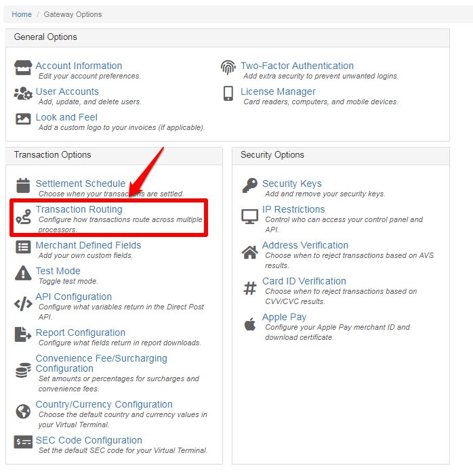Image resolution: width=473 pixels, height=476 pixels.
Task: Click the Apple Pay apple logo icon
Action: click(x=250, y=324)
